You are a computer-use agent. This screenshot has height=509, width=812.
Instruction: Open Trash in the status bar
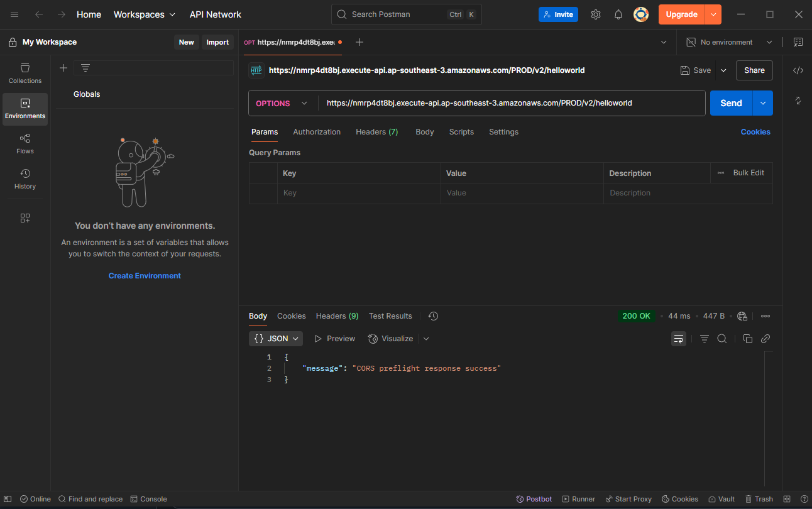(759, 499)
